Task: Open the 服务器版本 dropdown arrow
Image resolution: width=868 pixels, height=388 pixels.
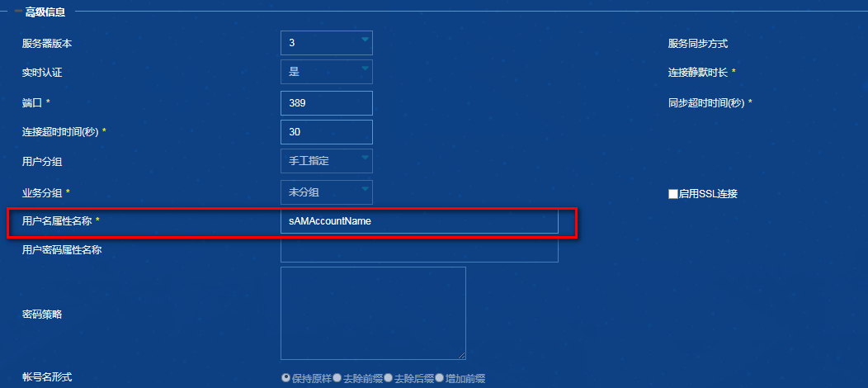Action: tap(365, 40)
